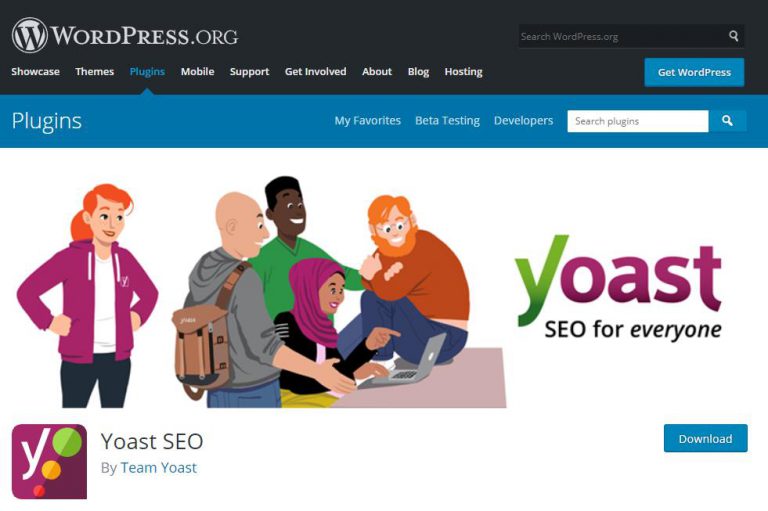Click the magnifier in WordPress.org search
The image size is (768, 511).
[733, 36]
